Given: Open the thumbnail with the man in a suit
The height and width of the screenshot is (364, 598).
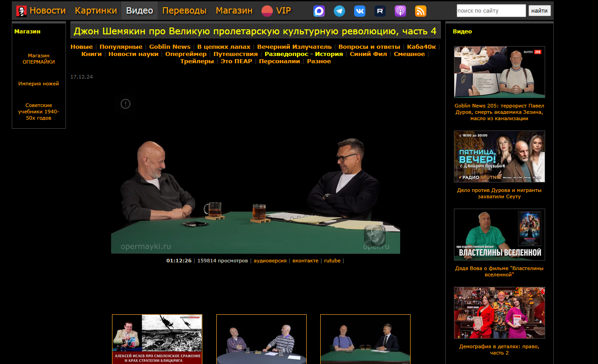Looking at the screenshot, I should click(365, 339).
